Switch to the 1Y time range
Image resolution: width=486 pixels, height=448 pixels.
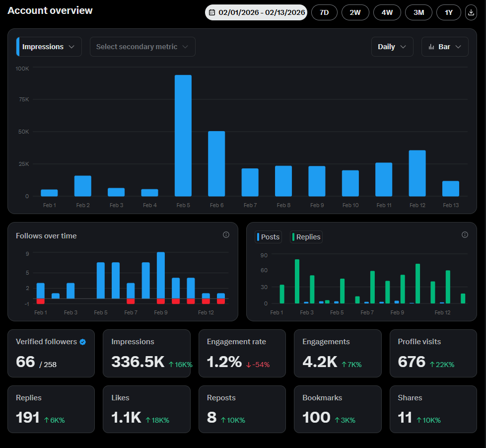[449, 12]
